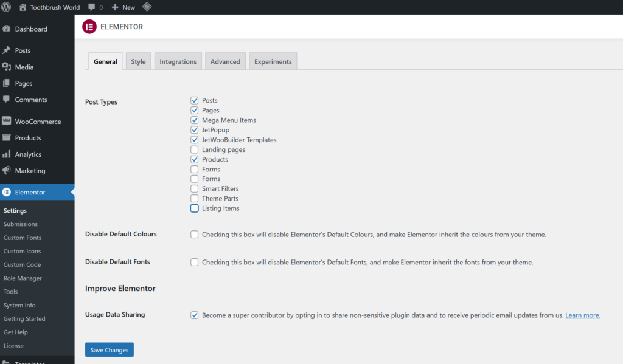Click the Pages icon in sidebar
The image size is (623, 364).
click(x=6, y=83)
